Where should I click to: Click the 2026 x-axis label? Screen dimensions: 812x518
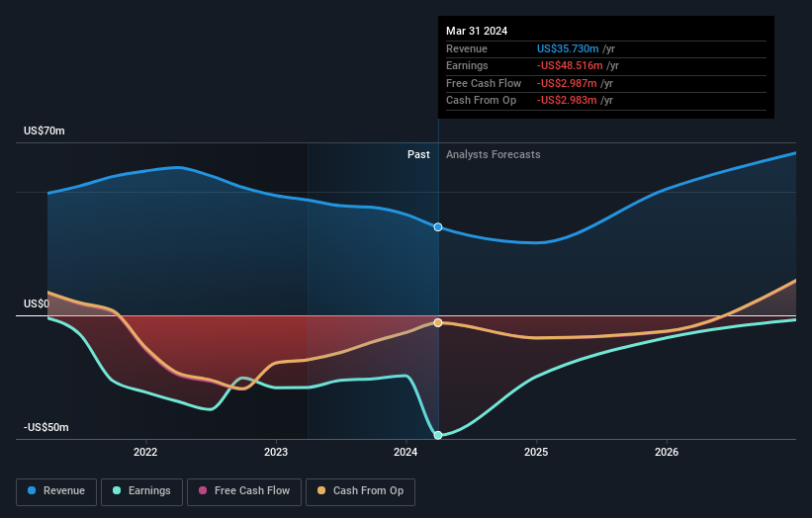tap(667, 452)
